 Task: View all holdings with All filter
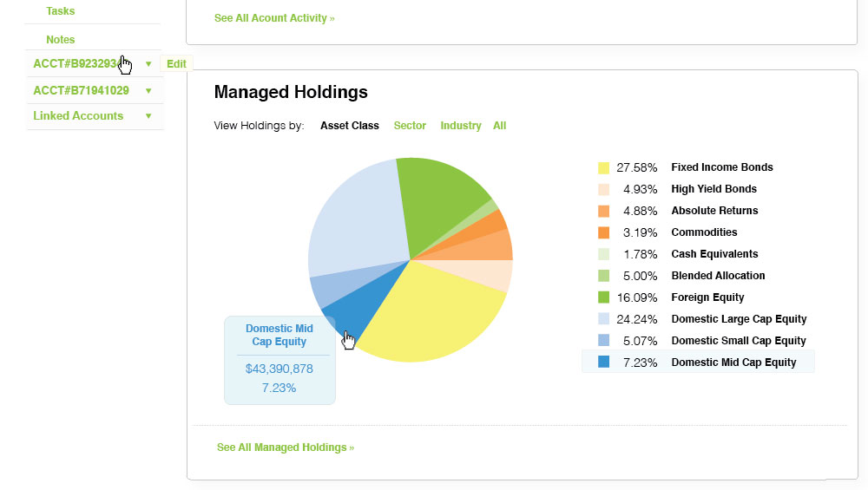click(x=499, y=126)
